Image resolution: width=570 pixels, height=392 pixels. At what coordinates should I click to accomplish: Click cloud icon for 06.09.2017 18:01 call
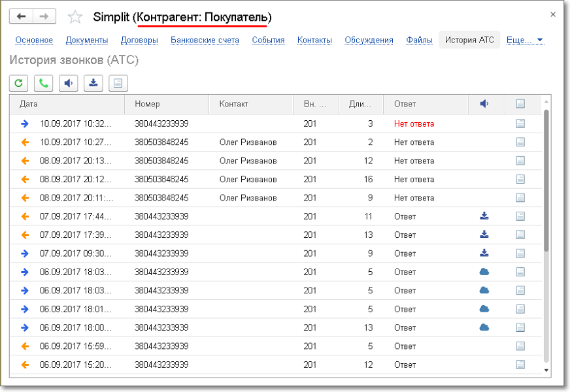coord(484,309)
